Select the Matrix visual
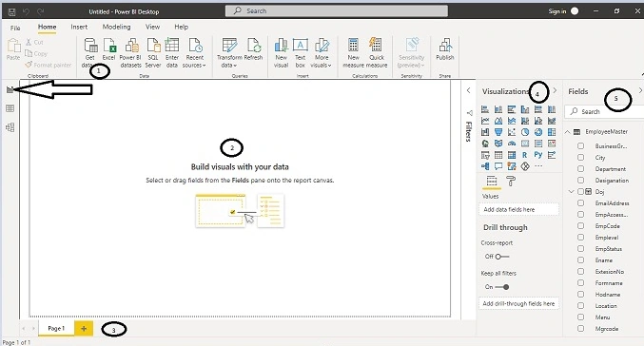The image size is (644, 346). coord(512,155)
